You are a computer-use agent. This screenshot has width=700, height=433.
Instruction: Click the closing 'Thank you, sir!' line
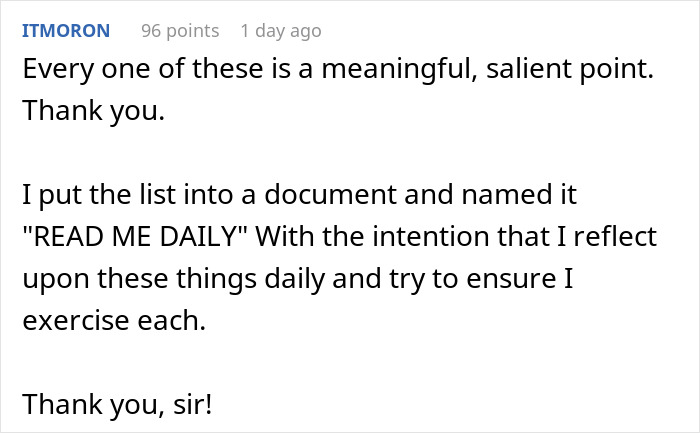tap(117, 404)
